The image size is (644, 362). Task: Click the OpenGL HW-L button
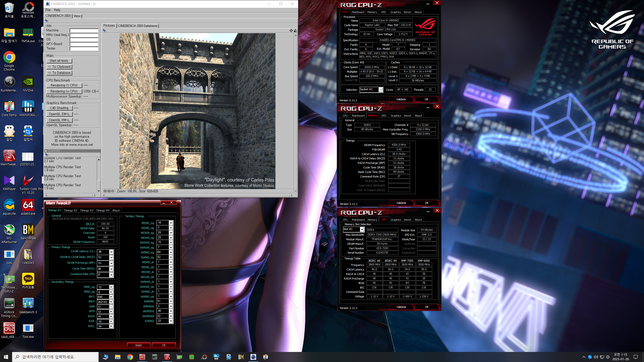[x=59, y=120]
